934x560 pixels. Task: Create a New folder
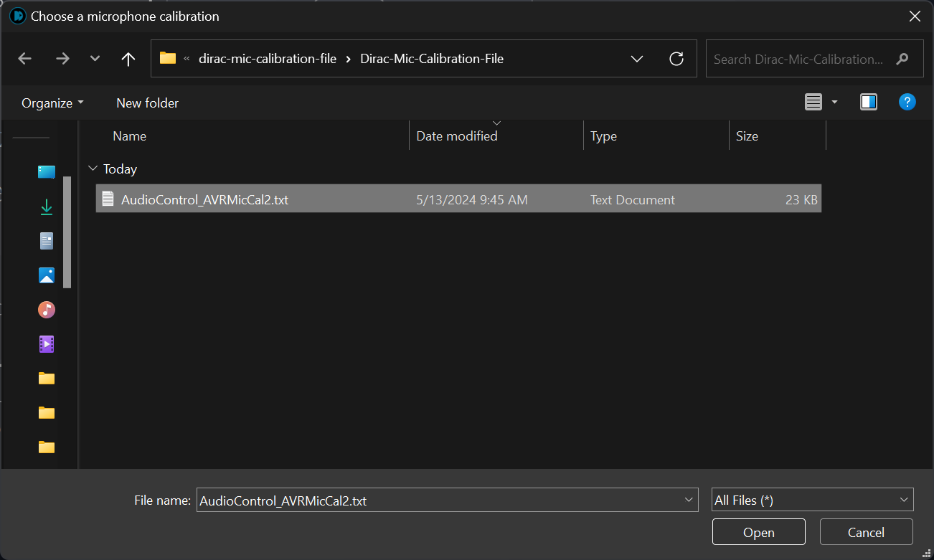pos(147,103)
